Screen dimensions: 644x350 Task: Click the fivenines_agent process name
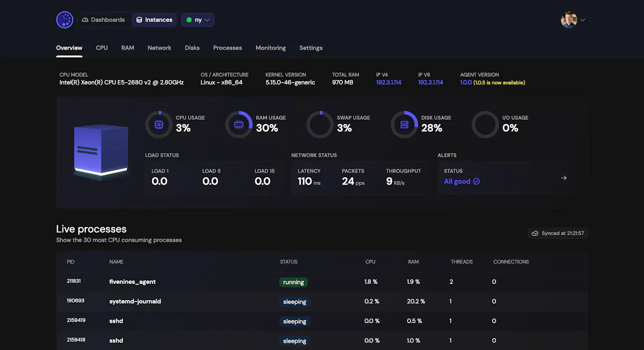[x=133, y=282]
